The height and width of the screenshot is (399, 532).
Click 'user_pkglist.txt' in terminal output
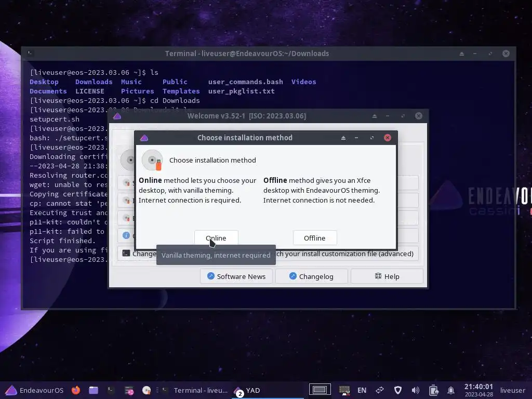[241, 91]
